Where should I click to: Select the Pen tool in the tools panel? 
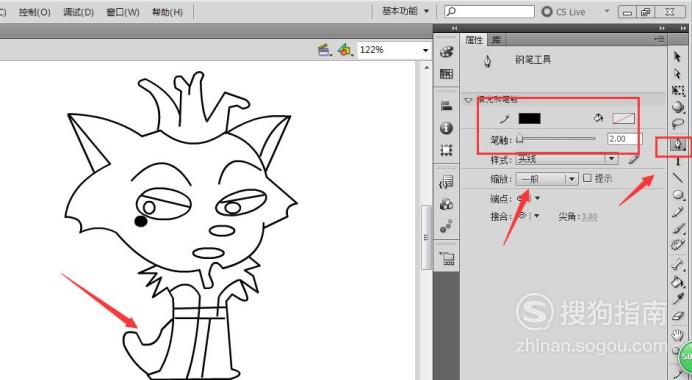coord(678,145)
